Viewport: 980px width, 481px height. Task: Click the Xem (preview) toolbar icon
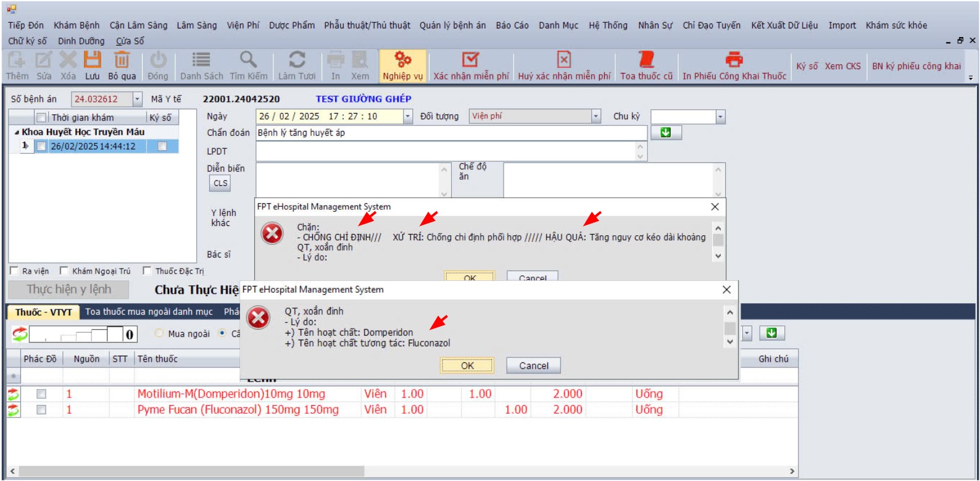click(360, 59)
